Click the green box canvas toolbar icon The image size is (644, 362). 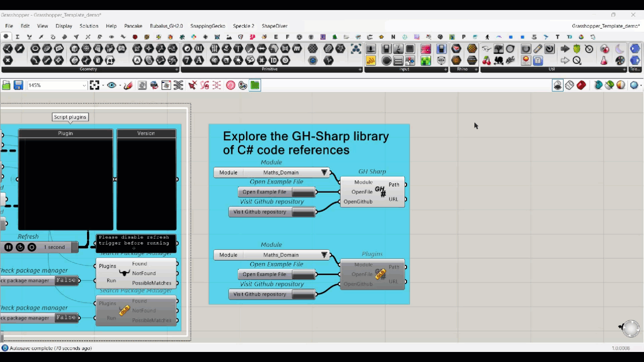[255, 85]
